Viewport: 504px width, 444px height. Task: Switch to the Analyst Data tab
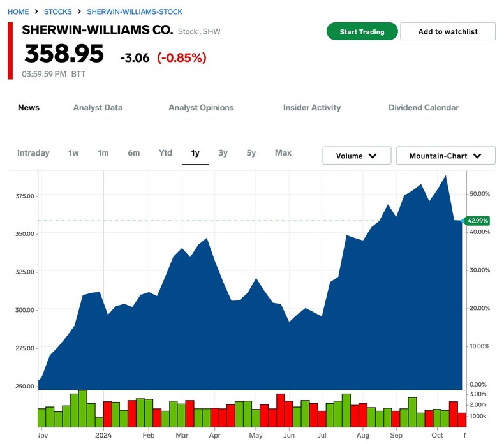98,108
